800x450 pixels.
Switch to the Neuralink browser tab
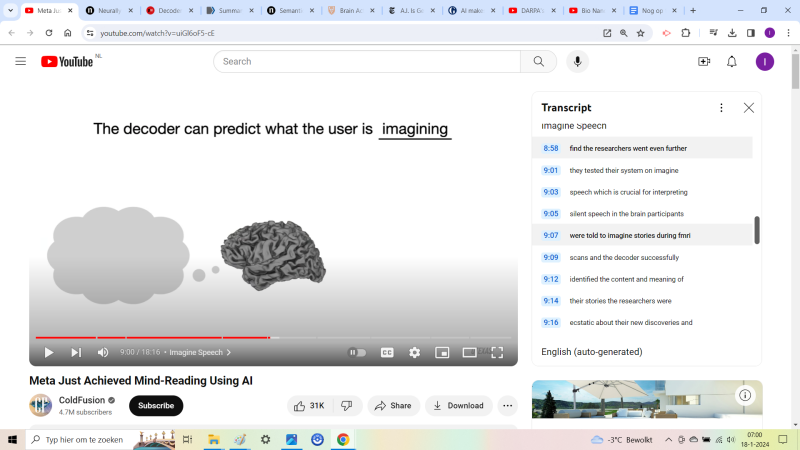pos(110,10)
